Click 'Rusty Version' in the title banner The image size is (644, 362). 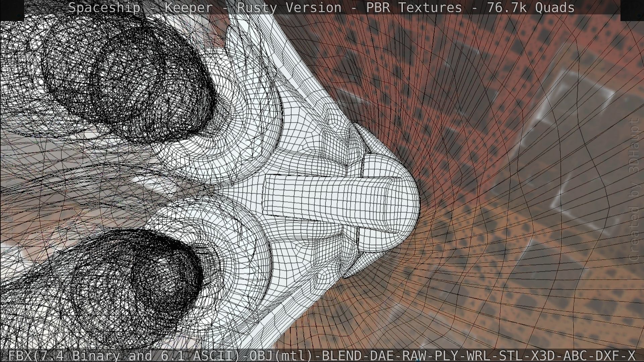point(289,7)
